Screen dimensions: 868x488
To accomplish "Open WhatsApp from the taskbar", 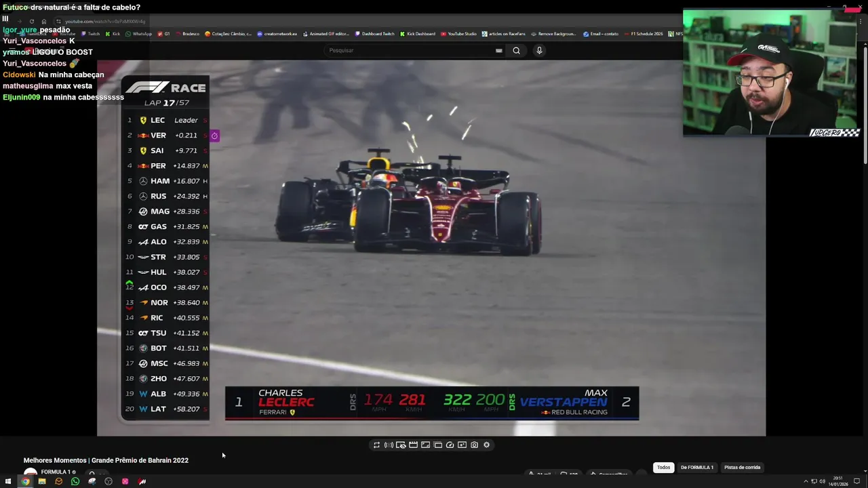I will click(75, 481).
